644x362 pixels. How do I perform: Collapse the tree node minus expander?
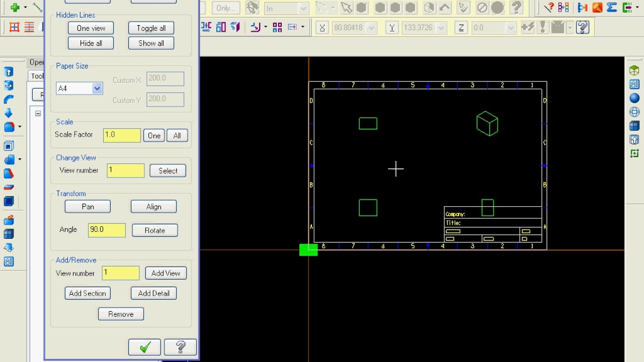[38, 114]
